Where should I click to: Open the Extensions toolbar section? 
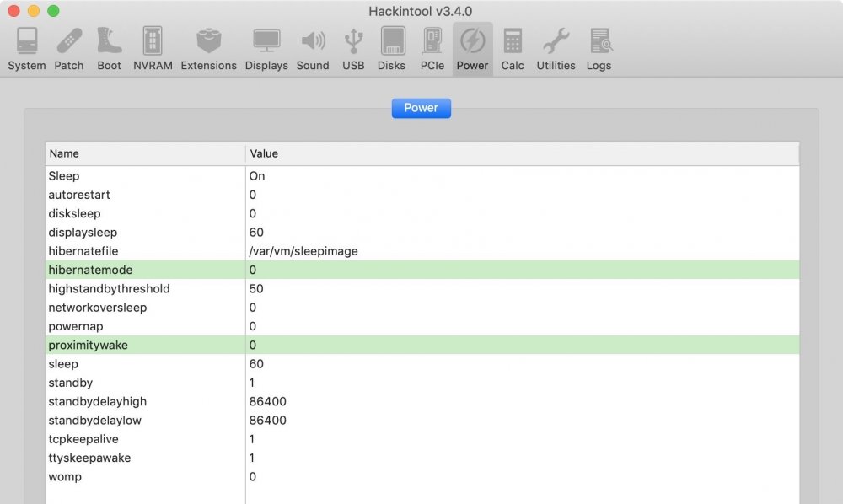coord(208,50)
